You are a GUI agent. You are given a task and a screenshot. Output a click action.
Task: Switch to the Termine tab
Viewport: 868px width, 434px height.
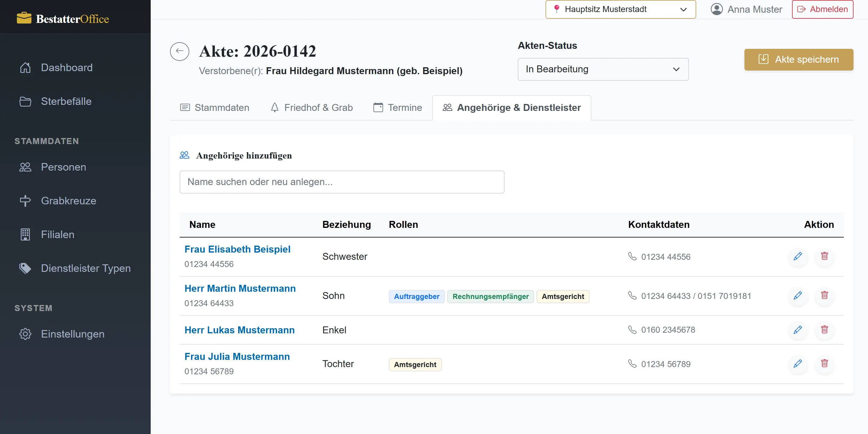coord(398,108)
